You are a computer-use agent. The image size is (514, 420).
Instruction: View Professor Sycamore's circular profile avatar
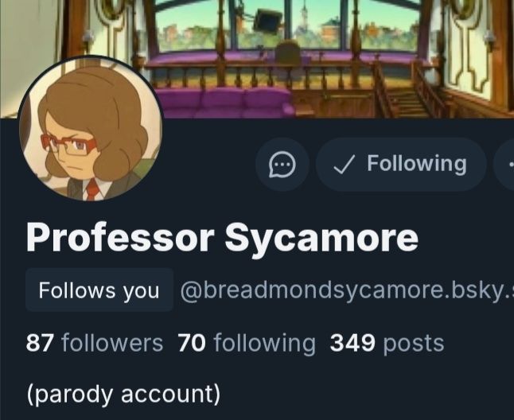tap(91, 128)
